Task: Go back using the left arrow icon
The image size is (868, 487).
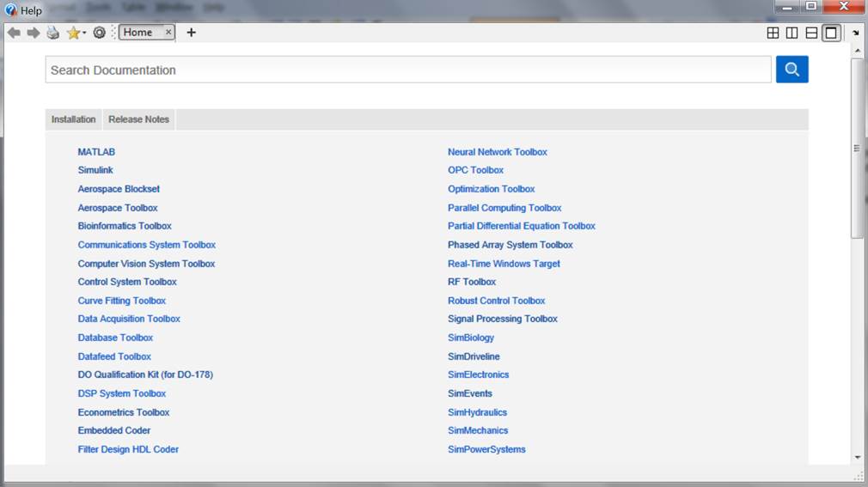Action: click(14, 33)
